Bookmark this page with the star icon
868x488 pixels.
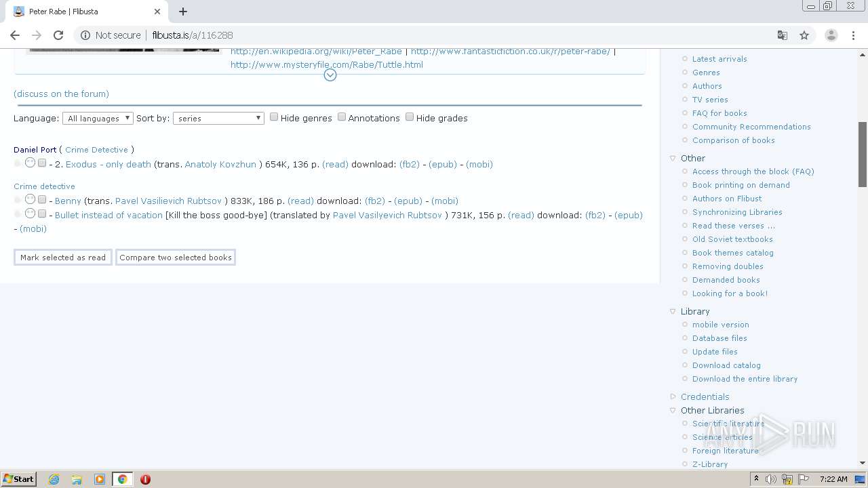click(804, 35)
